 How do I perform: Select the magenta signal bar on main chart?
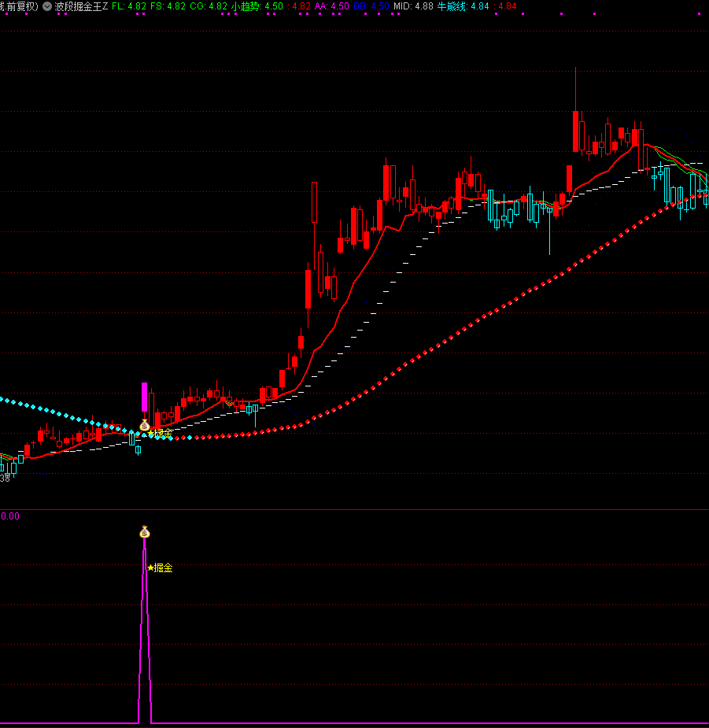[144, 397]
